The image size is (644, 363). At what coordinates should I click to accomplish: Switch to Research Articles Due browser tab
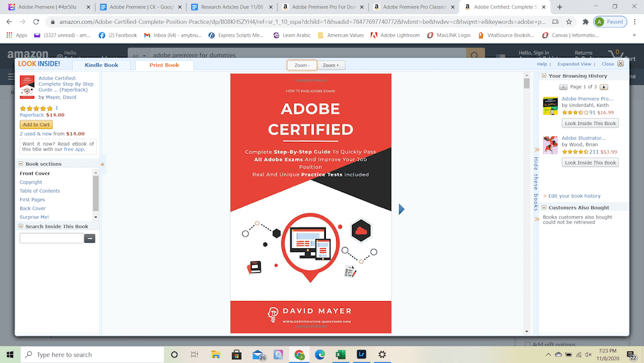pyautogui.click(x=232, y=7)
